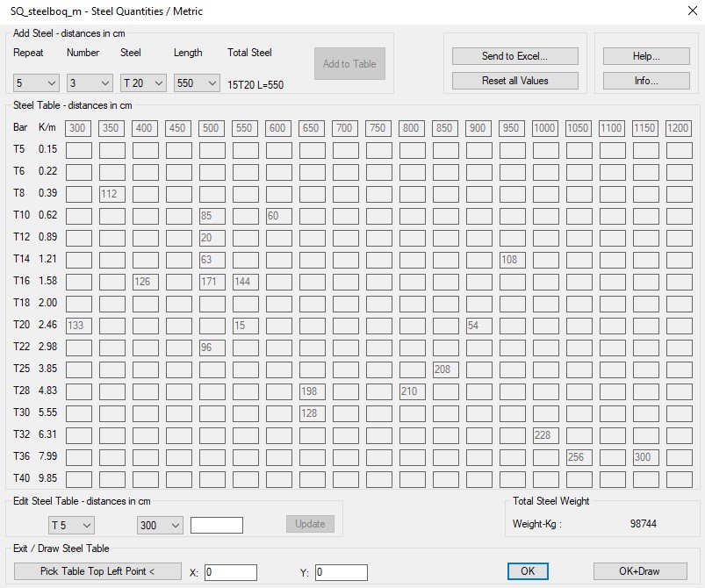
Task: Click the OK+Draw button
Action: pyautogui.click(x=639, y=571)
